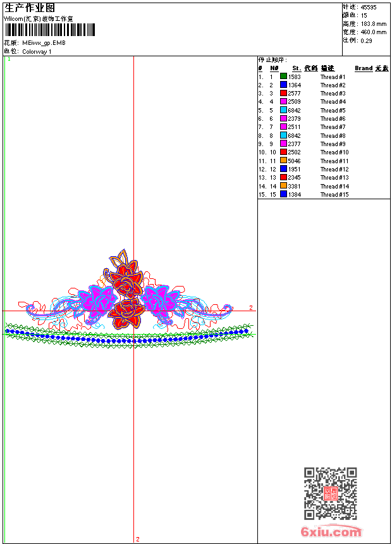Viewport: 392px width, 544px height.
Task: Click the green swatch for Thread #1
Action: click(283, 77)
